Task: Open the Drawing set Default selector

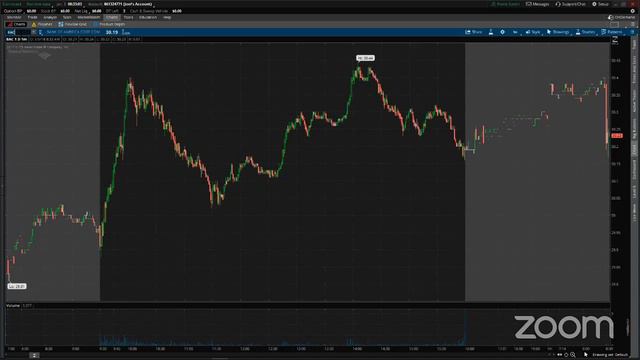Action: (x=610, y=355)
